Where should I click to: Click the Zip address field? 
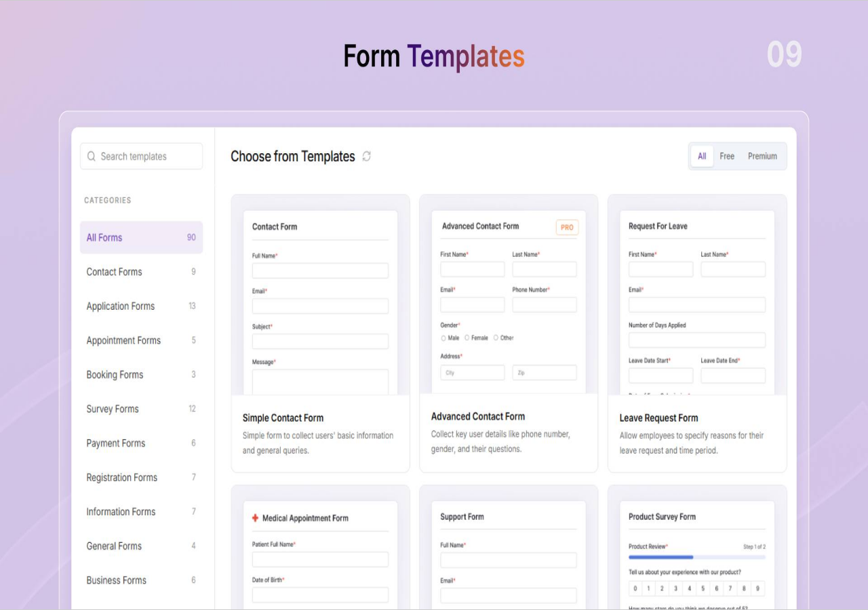545,373
